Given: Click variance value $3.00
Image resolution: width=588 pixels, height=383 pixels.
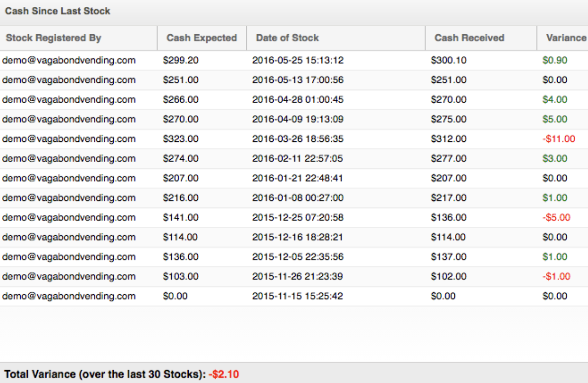Looking at the screenshot, I should click(555, 159).
